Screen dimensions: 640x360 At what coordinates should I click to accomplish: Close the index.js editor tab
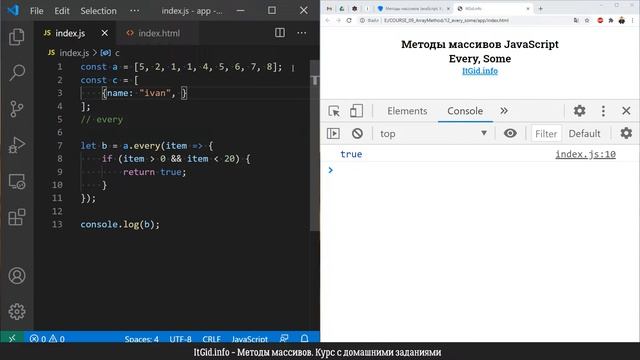105,33
